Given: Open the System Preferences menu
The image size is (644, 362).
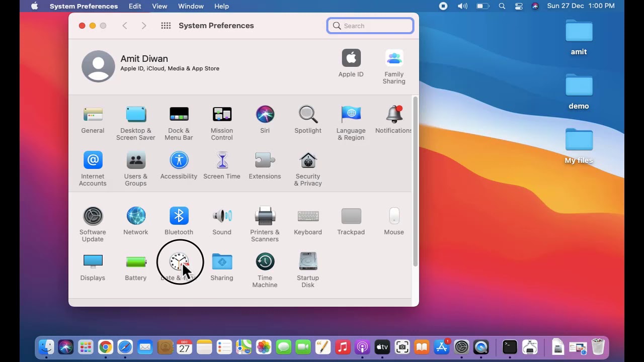Looking at the screenshot, I should pyautogui.click(x=84, y=6).
